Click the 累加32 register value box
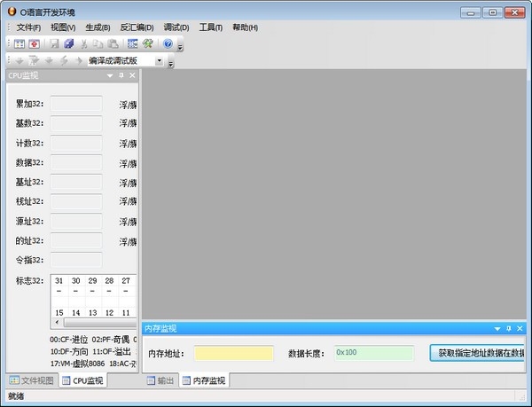The width and height of the screenshot is (532, 407). point(75,105)
